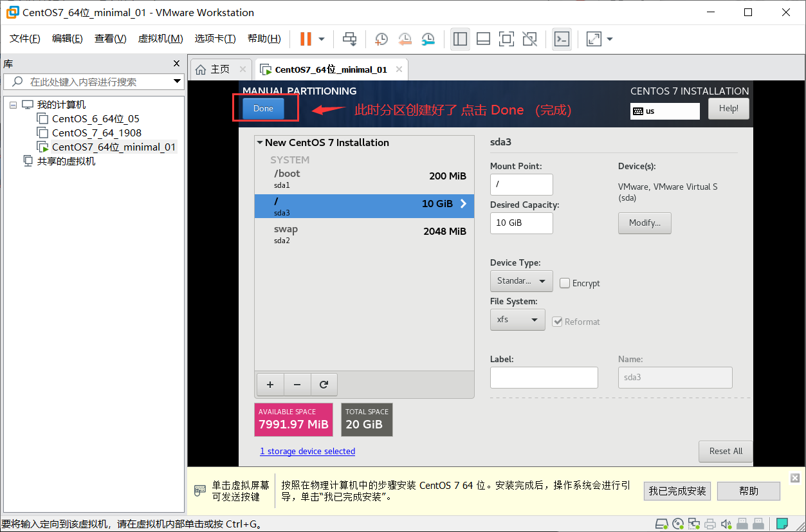The height and width of the screenshot is (532, 806).
Task: Collapse the 我的计算机 tree node
Action: pos(13,104)
